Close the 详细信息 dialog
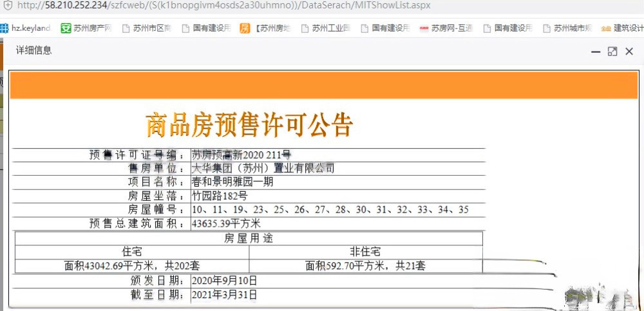Screen dimensions: 644x311 click(629, 52)
